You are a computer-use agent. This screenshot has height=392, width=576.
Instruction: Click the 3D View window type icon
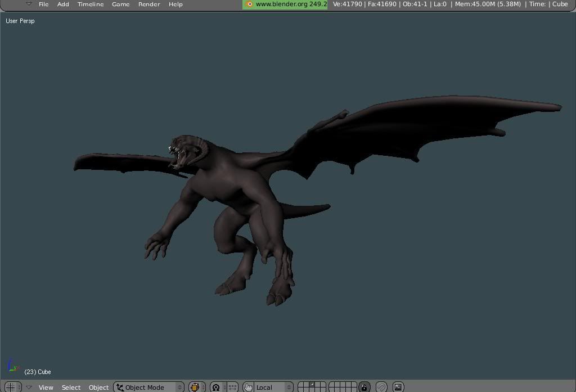click(10, 387)
